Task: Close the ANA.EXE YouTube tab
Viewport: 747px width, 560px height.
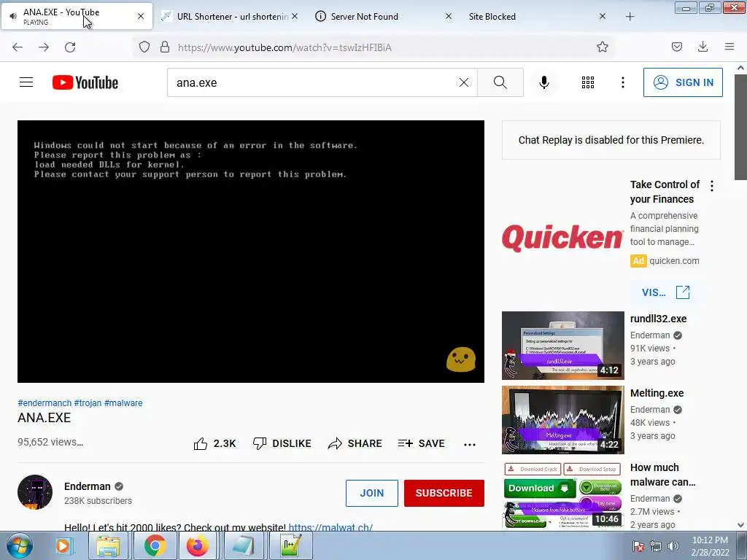Action: click(141, 16)
